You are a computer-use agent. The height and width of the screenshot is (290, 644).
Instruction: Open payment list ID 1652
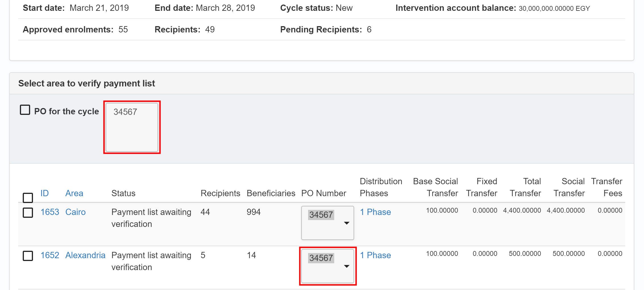coord(50,255)
